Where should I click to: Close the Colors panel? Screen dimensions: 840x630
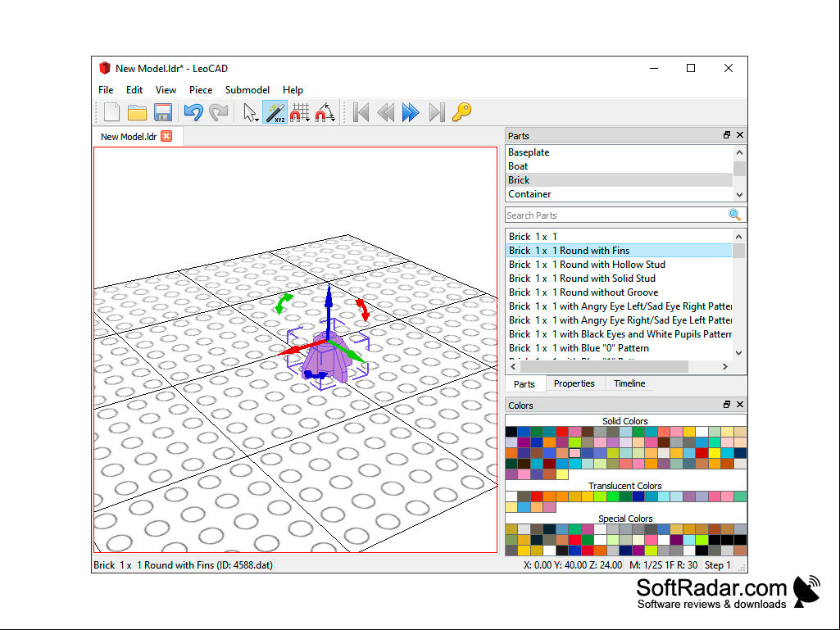click(x=740, y=405)
